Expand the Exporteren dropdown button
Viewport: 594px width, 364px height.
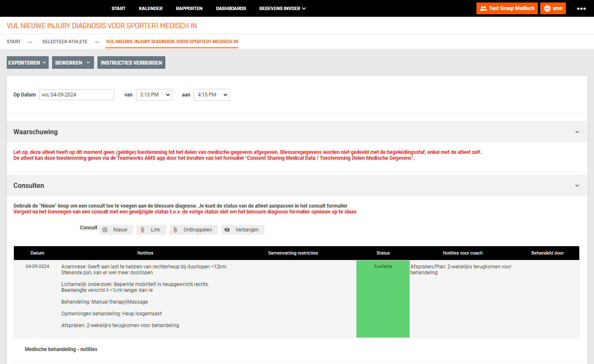point(27,62)
